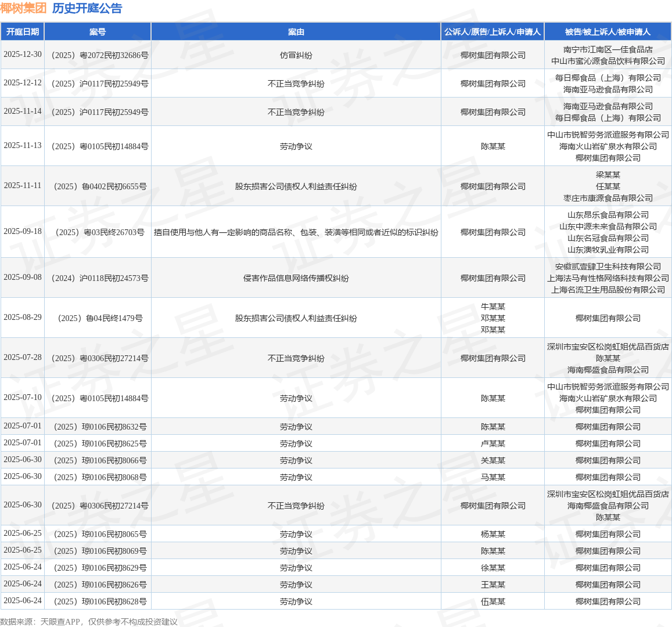Click the date 2025-09-08
672x627 pixels.
click(23, 277)
